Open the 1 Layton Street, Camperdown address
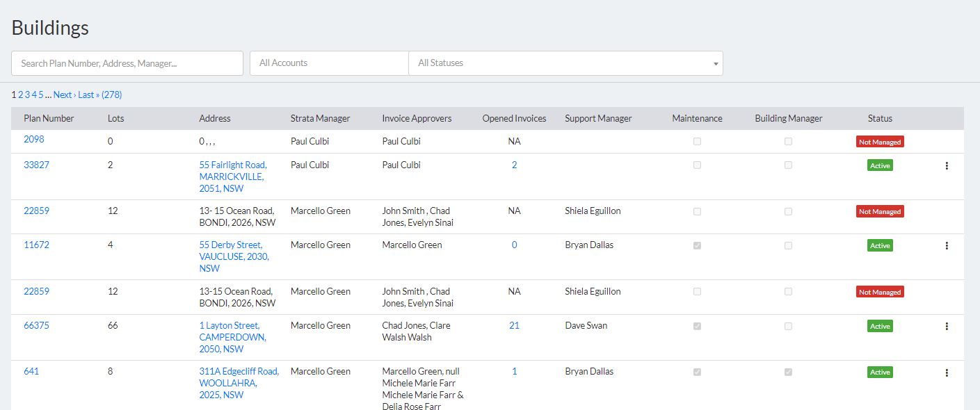 tap(232, 337)
